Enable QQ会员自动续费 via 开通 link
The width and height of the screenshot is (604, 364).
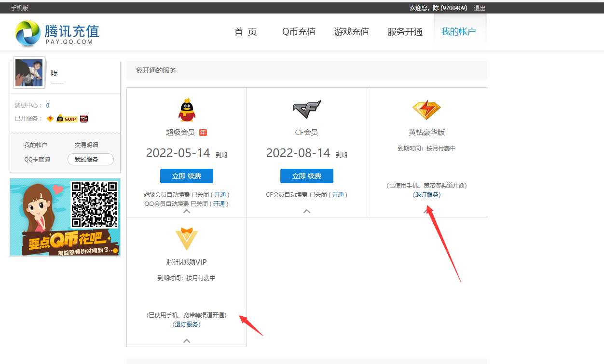click(x=220, y=203)
